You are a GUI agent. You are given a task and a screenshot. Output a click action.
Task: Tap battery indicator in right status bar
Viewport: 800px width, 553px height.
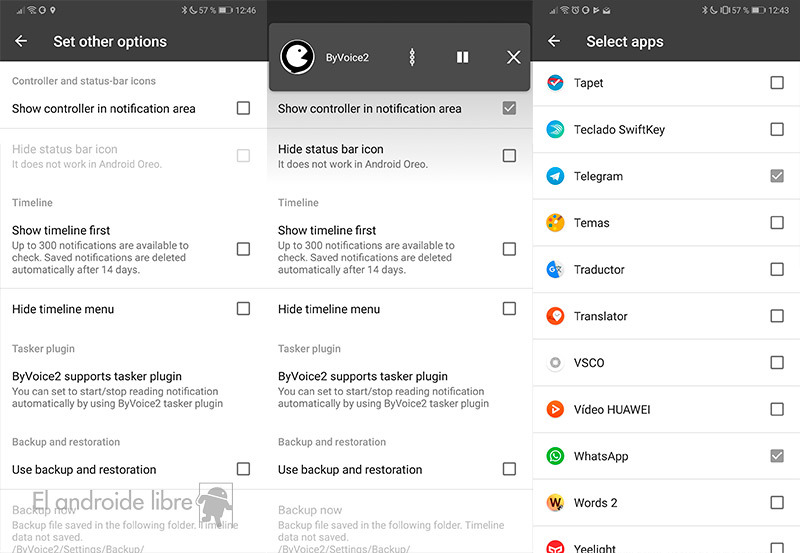pyautogui.click(x=758, y=10)
